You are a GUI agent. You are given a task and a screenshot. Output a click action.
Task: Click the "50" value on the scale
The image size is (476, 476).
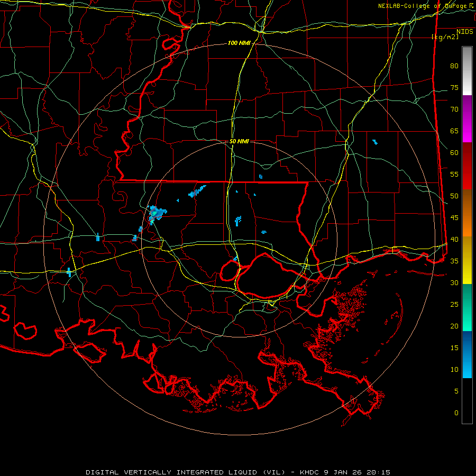tap(454, 196)
